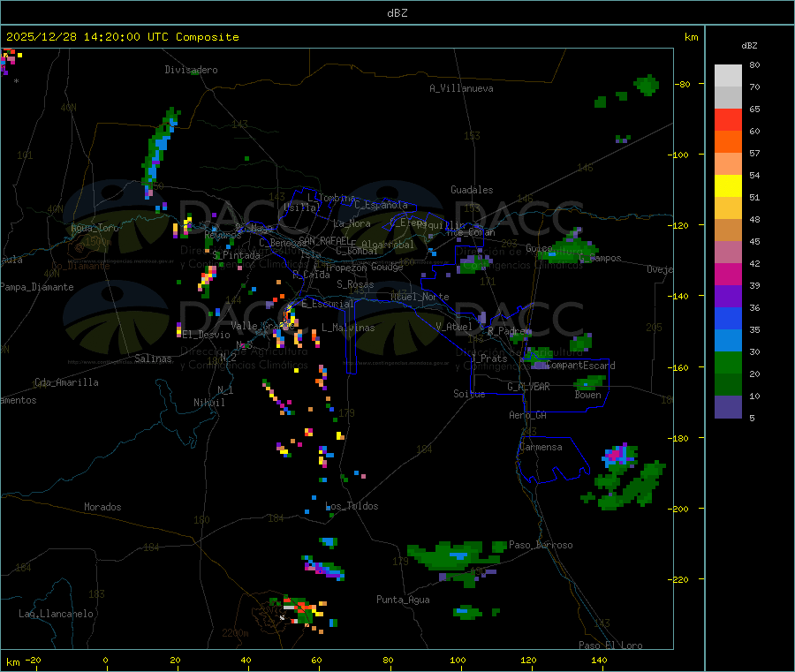This screenshot has width=795, height=672.
Task: Click the timestamp 2025/12/28 14:20:00 UTC Composite
Action: 122,37
